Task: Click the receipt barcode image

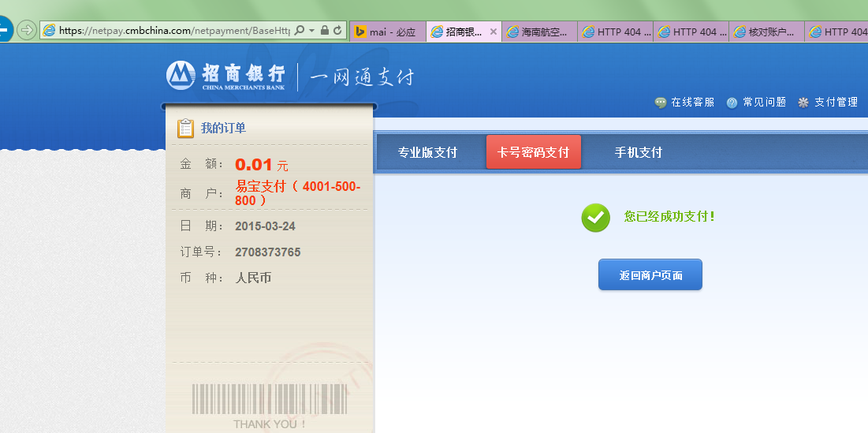Action: tap(270, 399)
